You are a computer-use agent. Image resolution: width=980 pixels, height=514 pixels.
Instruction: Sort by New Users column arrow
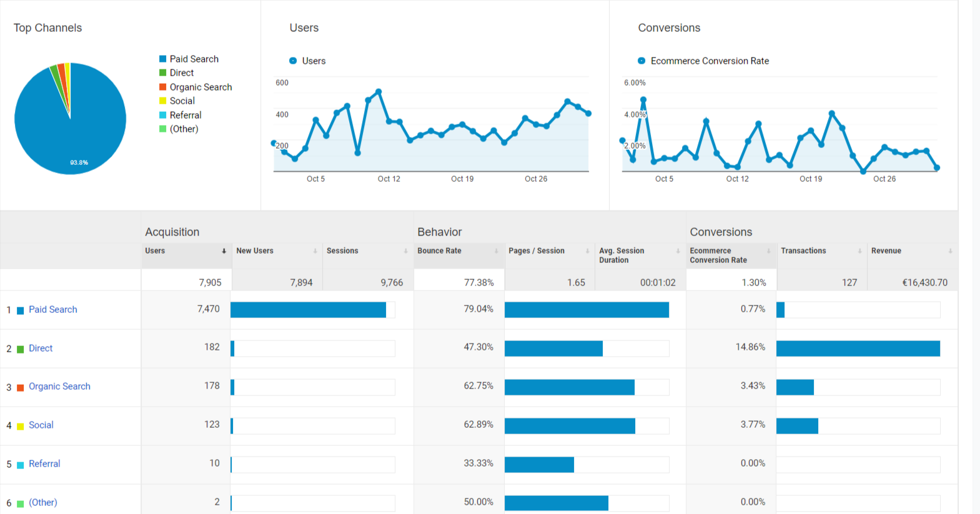[x=315, y=251]
